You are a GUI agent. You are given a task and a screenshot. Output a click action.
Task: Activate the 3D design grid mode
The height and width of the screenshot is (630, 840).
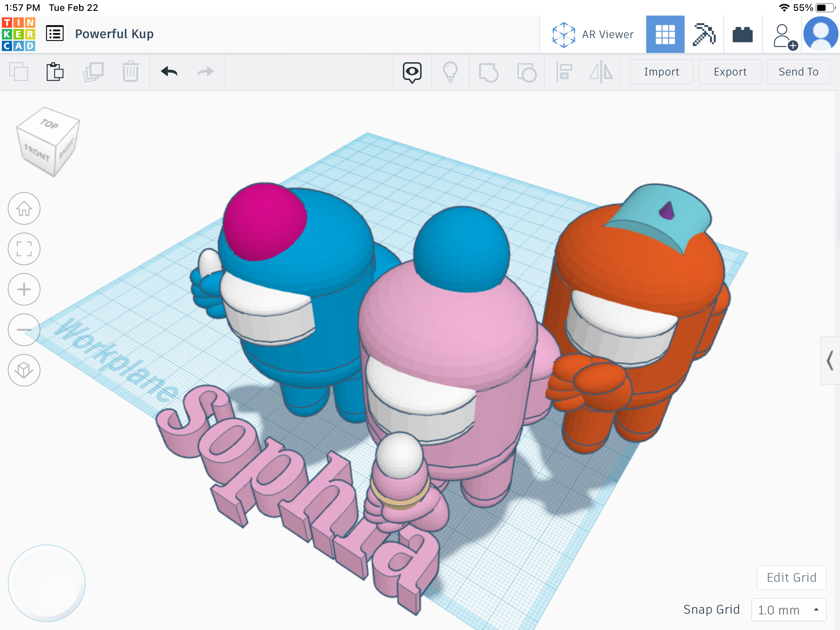(665, 34)
